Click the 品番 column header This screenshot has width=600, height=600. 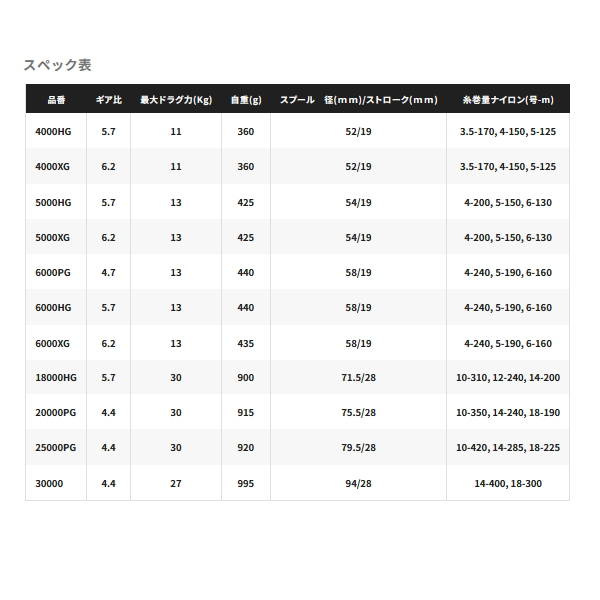[x=56, y=100]
